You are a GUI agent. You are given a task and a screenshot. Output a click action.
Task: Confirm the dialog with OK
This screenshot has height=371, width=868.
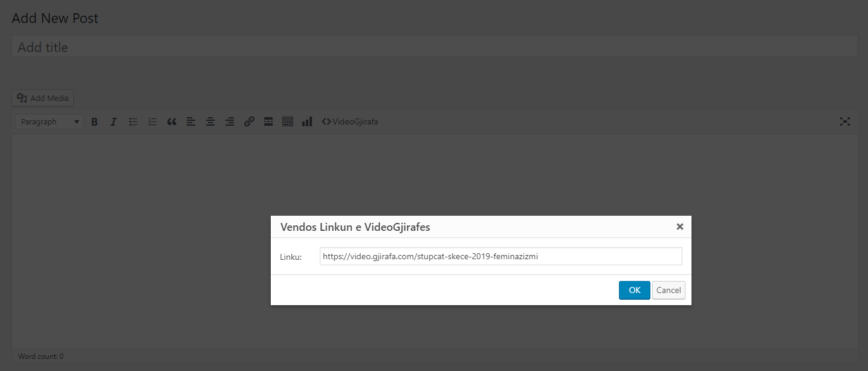(634, 290)
